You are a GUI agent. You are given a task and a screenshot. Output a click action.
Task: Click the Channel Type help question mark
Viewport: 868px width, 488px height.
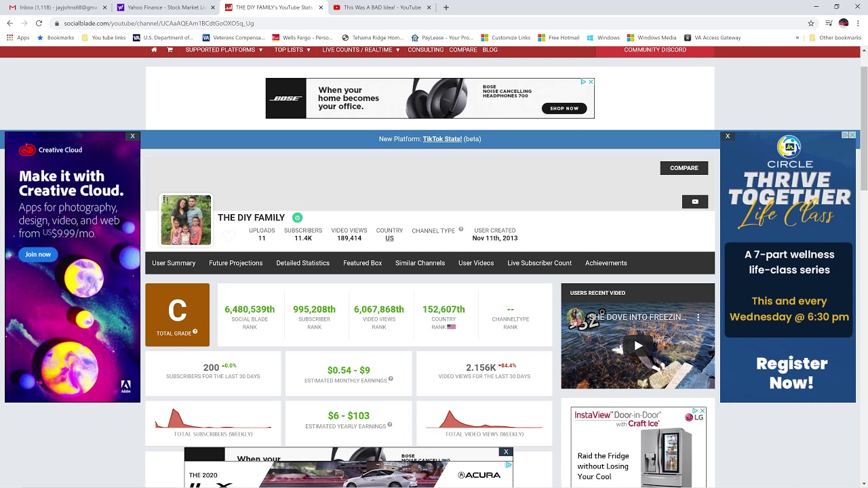[461, 229]
